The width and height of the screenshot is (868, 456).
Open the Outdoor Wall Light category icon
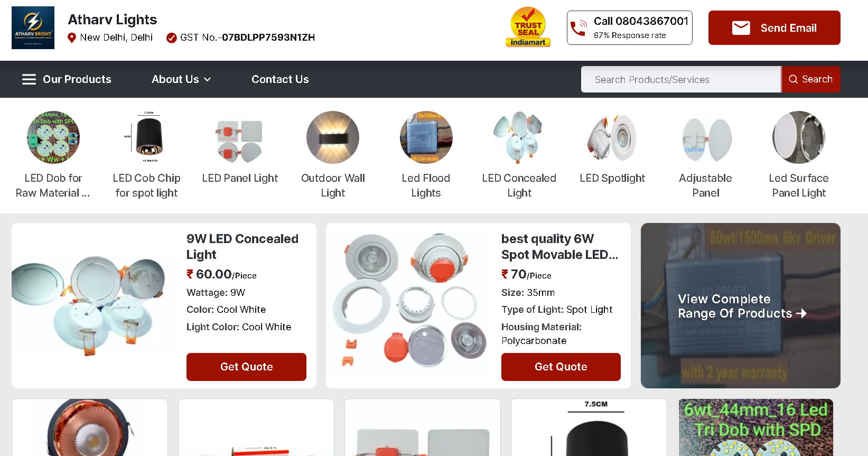(333, 137)
